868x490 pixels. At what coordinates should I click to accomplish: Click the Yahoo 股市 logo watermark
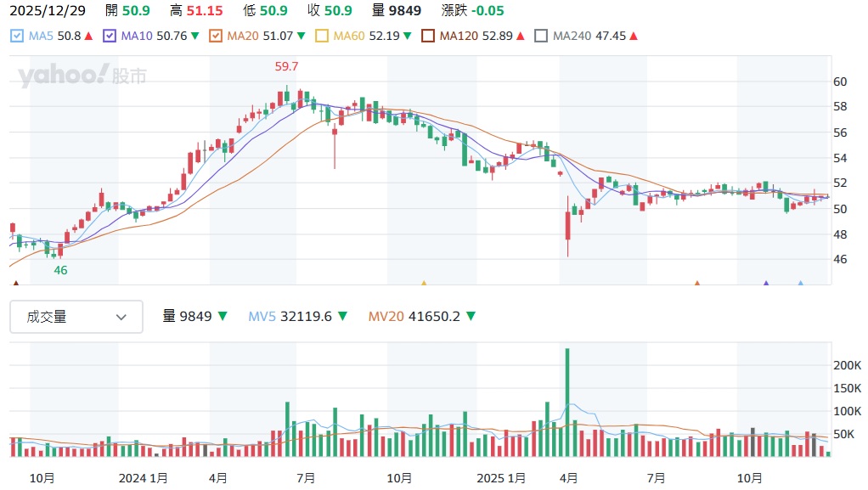(x=82, y=76)
